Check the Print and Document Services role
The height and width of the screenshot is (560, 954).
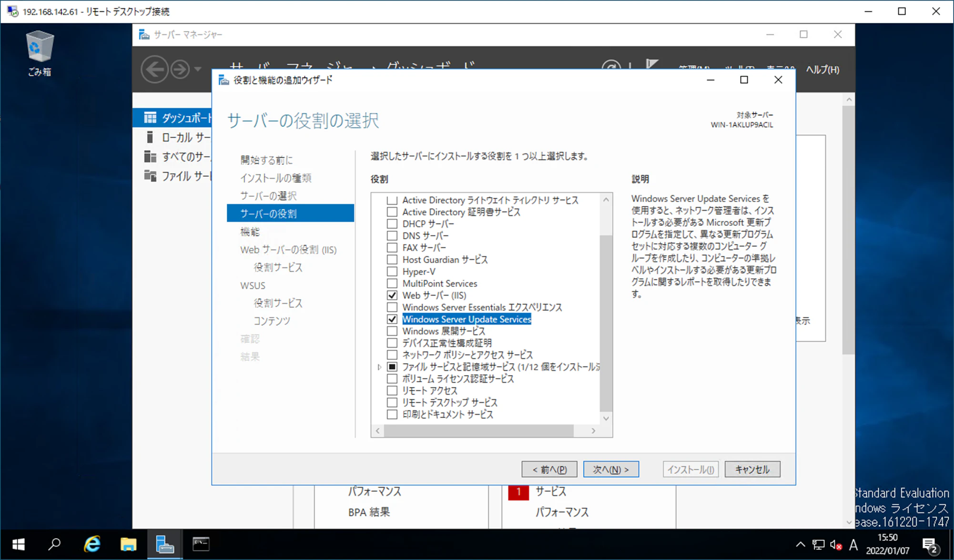392,415
